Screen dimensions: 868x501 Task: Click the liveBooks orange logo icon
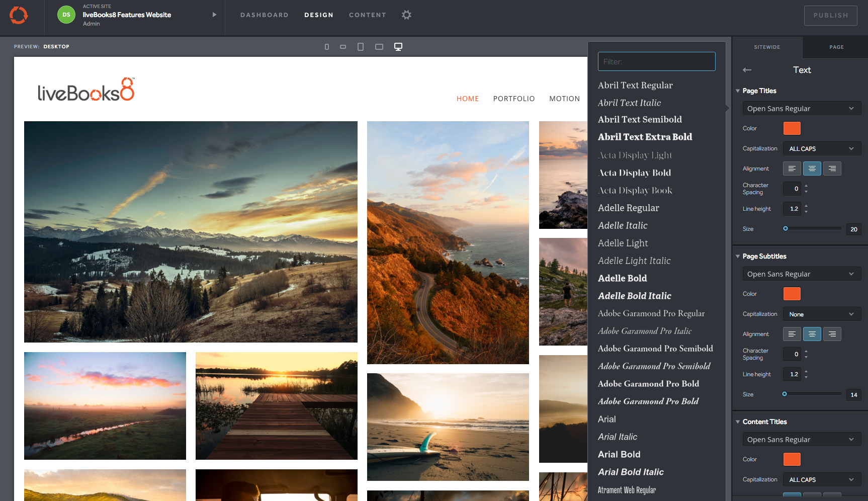pos(19,15)
